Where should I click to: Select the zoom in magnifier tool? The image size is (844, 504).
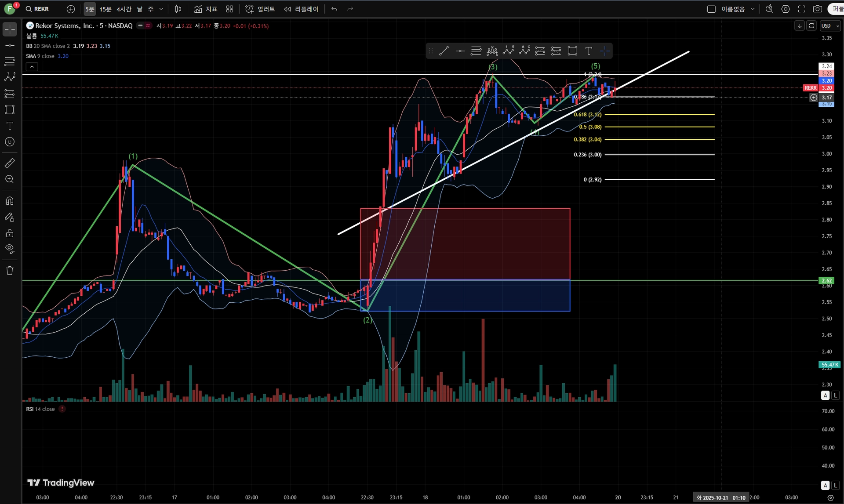(x=10, y=179)
